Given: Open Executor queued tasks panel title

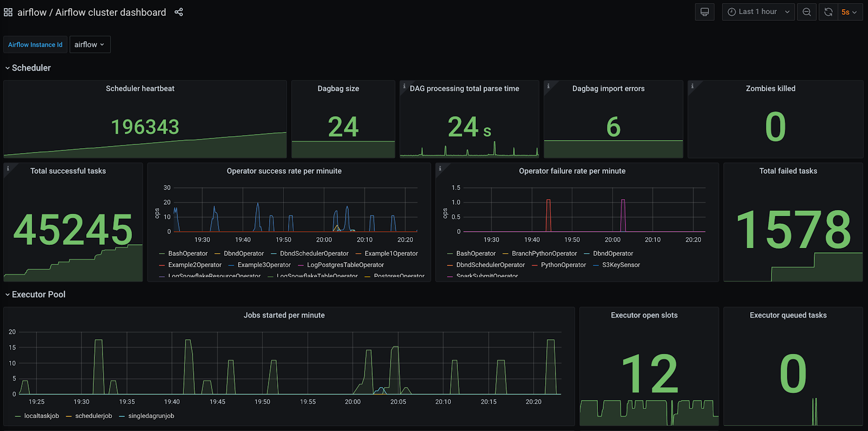Looking at the screenshot, I should 788,315.
